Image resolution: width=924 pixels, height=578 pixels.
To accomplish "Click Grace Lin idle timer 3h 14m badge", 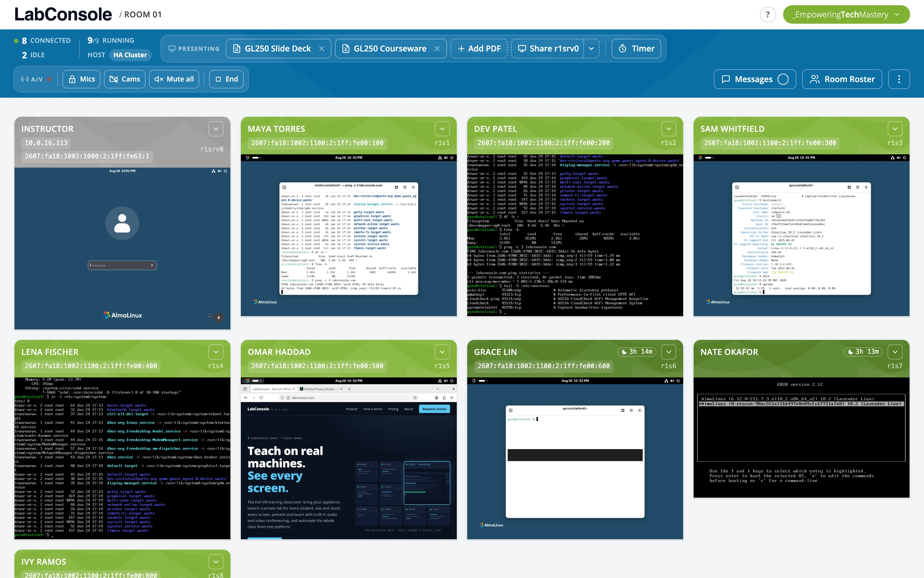I will [637, 352].
